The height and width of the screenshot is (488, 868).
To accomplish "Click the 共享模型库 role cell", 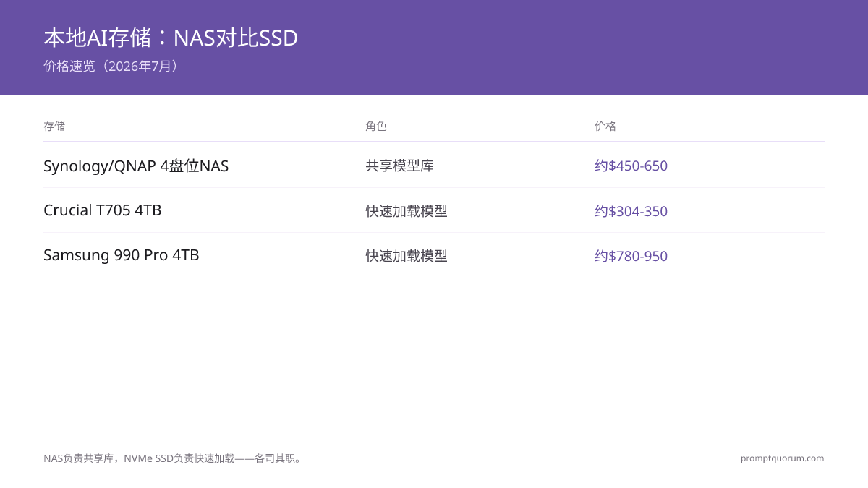I will click(400, 166).
